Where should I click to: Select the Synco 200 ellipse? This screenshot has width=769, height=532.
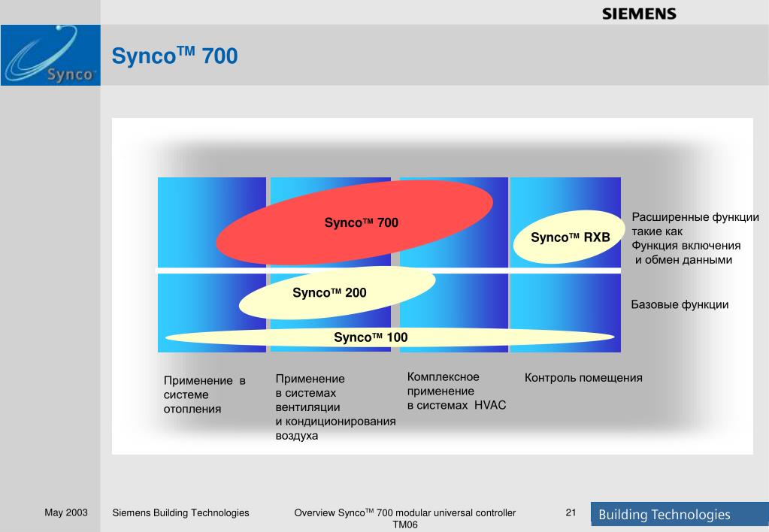pos(337,293)
